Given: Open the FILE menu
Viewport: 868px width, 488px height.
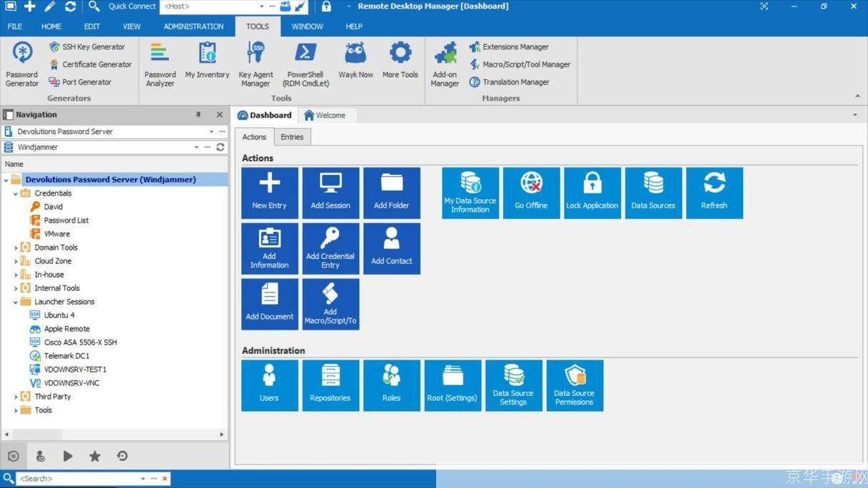Looking at the screenshot, I should click(x=15, y=26).
